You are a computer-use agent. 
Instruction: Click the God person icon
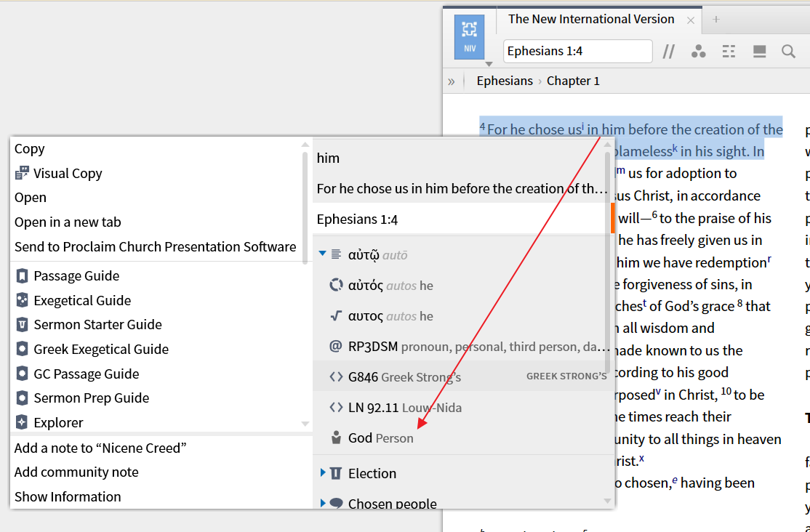(337, 438)
